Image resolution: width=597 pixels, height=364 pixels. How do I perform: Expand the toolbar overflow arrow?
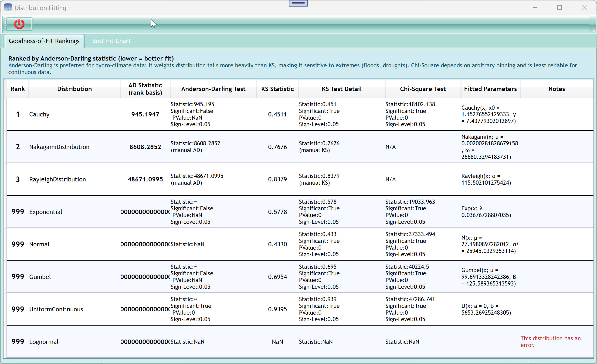593,30
